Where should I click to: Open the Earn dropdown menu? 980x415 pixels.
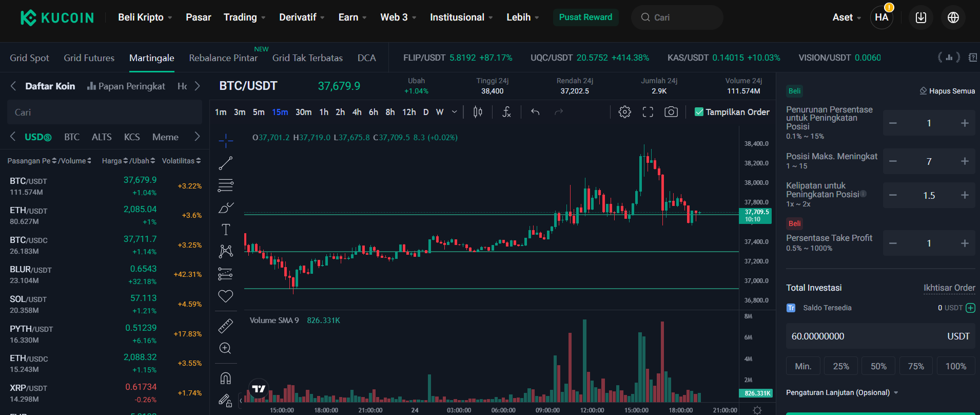352,17
